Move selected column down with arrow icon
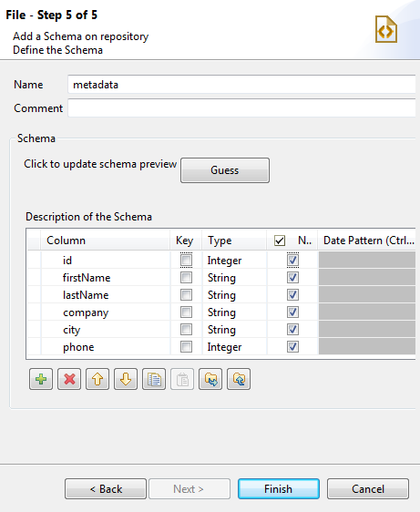This screenshot has height=512, width=420. coord(126,379)
